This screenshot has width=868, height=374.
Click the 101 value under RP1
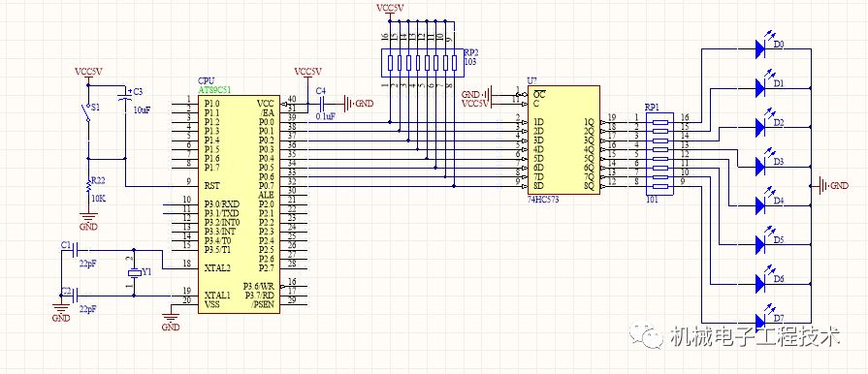653,200
